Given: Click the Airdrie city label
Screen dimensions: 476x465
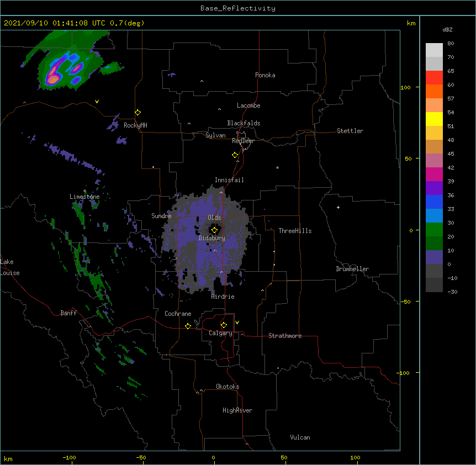Looking at the screenshot, I should 223,297.
